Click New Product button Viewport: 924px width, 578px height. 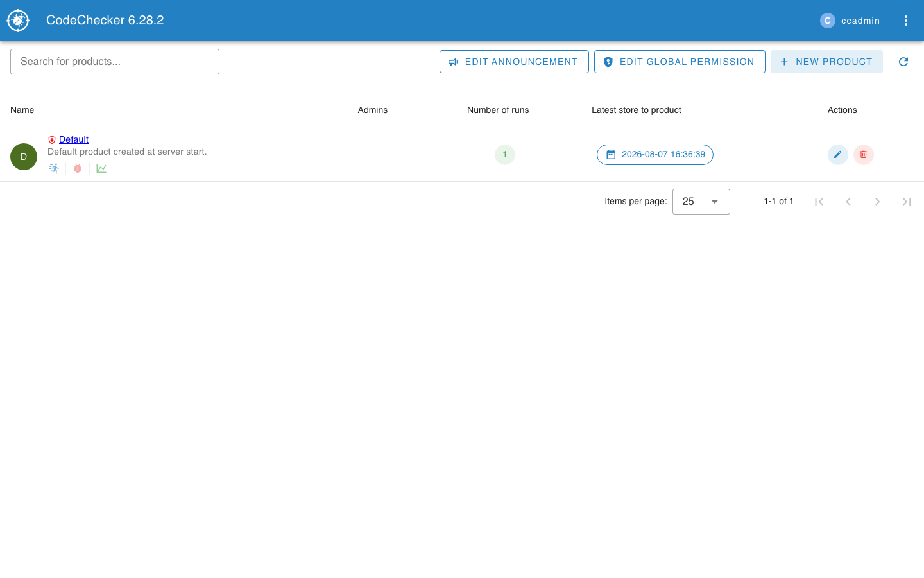[x=826, y=62]
